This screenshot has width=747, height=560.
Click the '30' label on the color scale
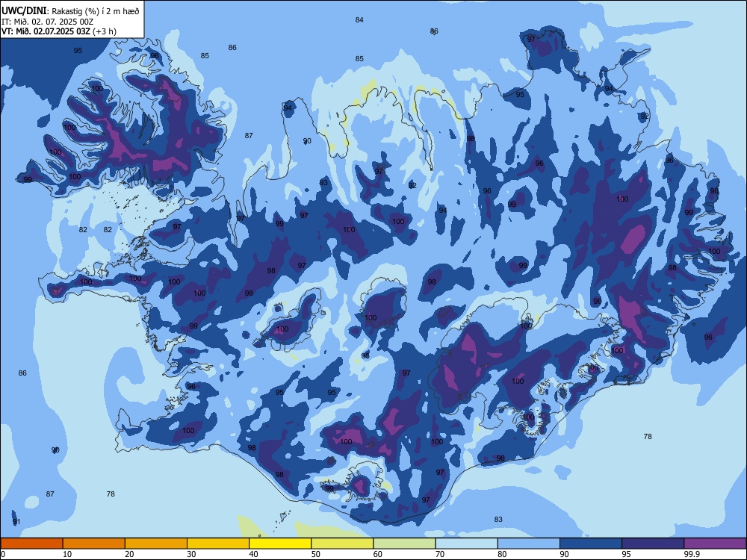(191, 554)
